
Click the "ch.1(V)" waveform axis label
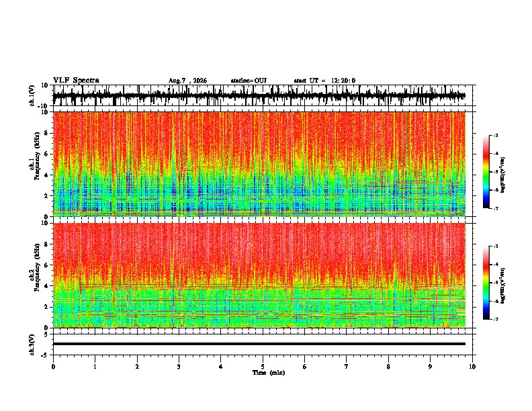coord(32,95)
